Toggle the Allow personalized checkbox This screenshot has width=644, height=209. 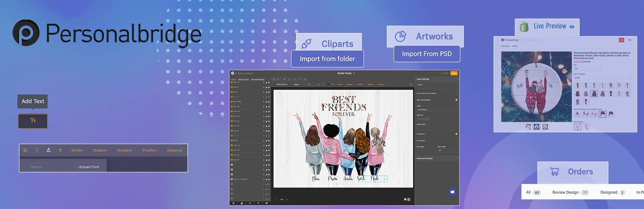[456, 100]
